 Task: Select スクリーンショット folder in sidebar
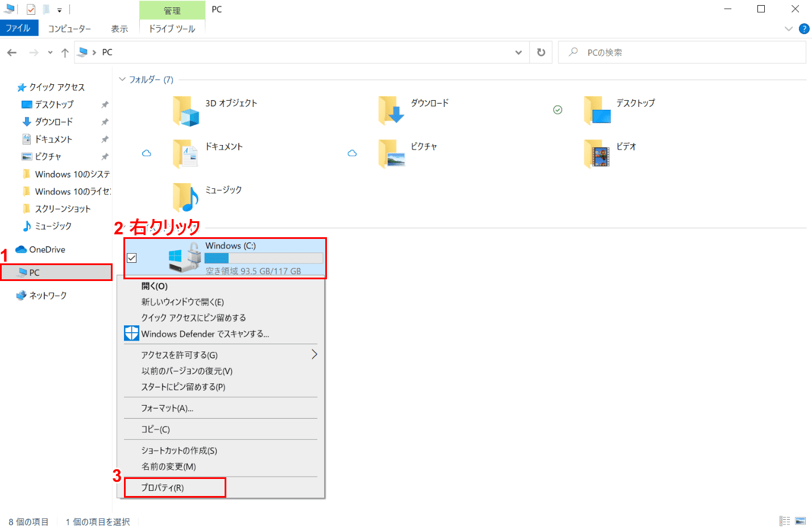[x=56, y=209]
